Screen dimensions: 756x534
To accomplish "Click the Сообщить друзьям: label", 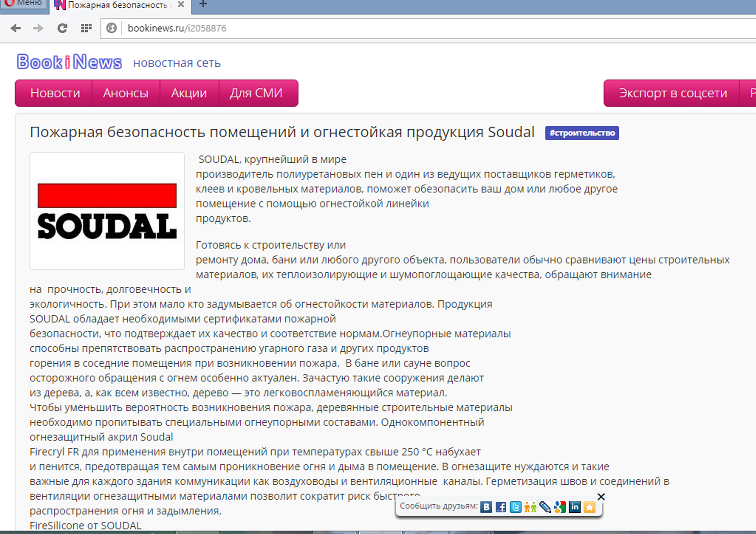I will (439, 506).
